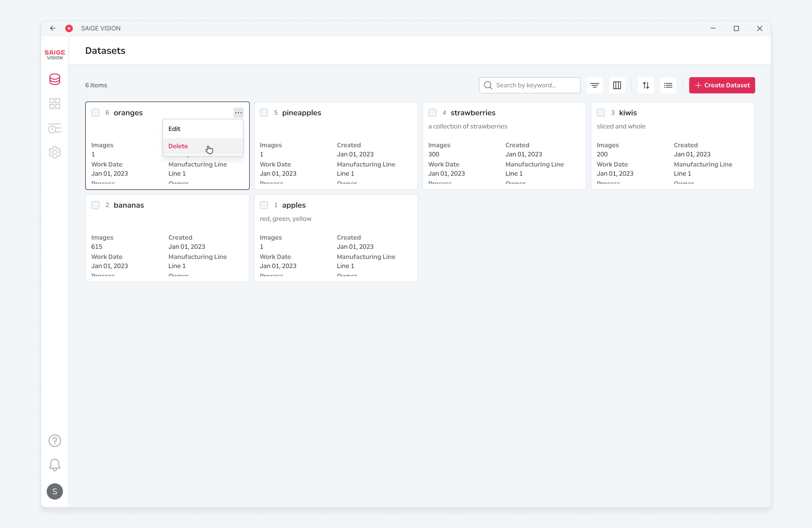Open the settings gear in sidebar
This screenshot has height=528, width=812.
tap(55, 152)
